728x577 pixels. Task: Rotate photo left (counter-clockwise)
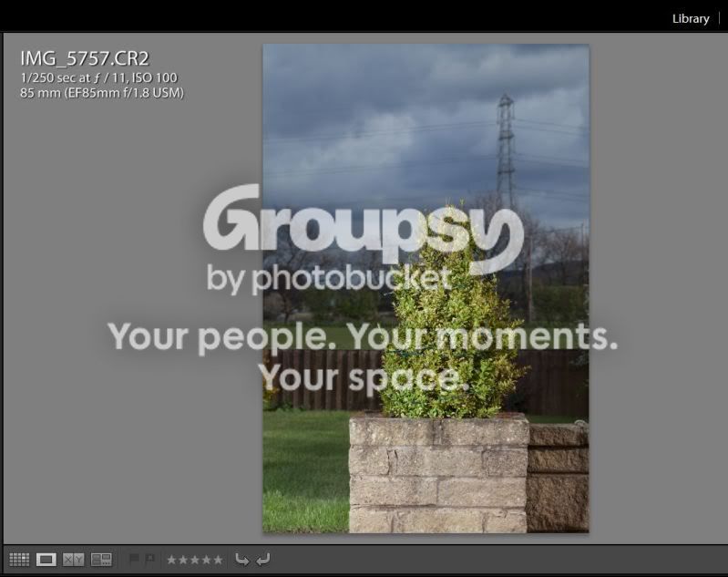coord(241,560)
